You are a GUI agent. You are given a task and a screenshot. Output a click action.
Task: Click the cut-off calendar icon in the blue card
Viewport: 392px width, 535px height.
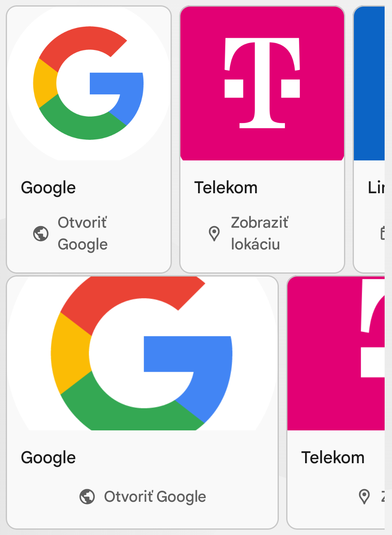382,233
